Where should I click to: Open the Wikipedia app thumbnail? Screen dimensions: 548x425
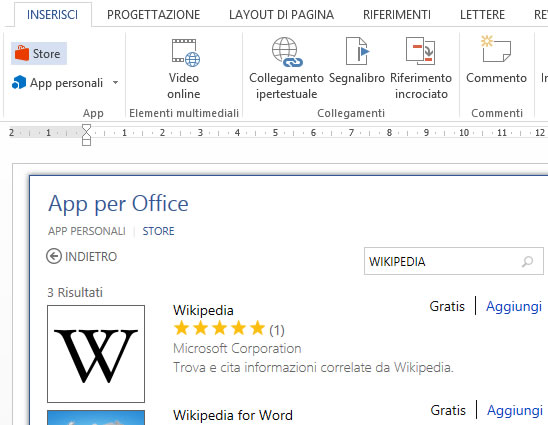pyautogui.click(x=96, y=354)
